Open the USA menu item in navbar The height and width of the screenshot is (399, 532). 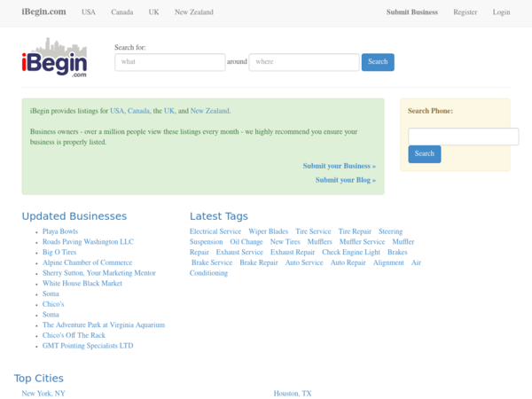pos(89,12)
